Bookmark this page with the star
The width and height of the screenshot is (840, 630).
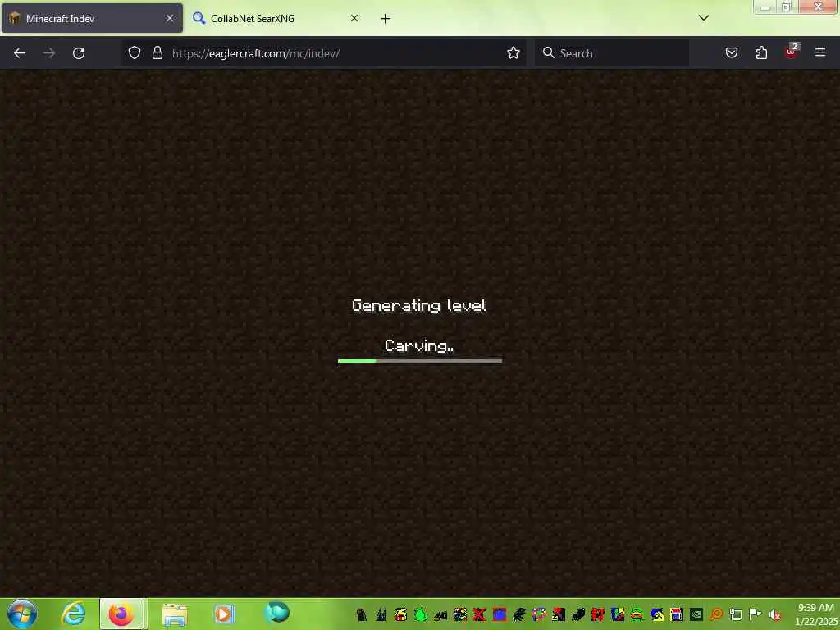514,52
